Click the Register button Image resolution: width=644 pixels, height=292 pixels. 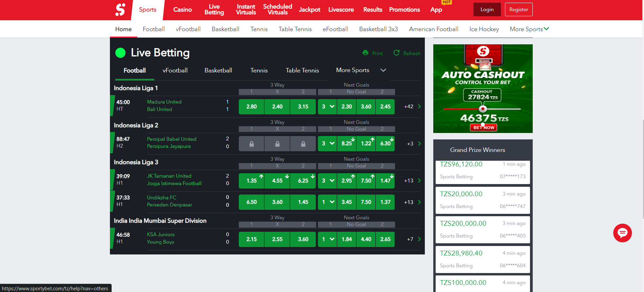[519, 9]
